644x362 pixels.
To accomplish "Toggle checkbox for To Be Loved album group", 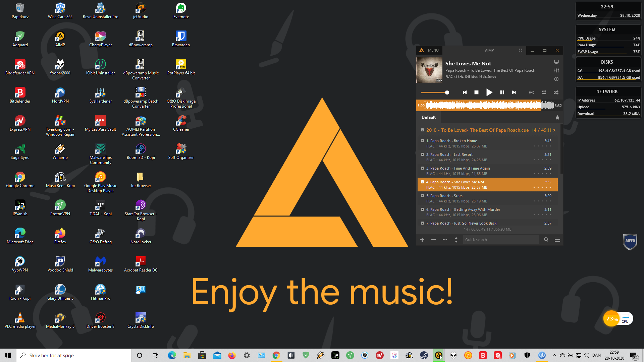I will [x=423, y=130].
